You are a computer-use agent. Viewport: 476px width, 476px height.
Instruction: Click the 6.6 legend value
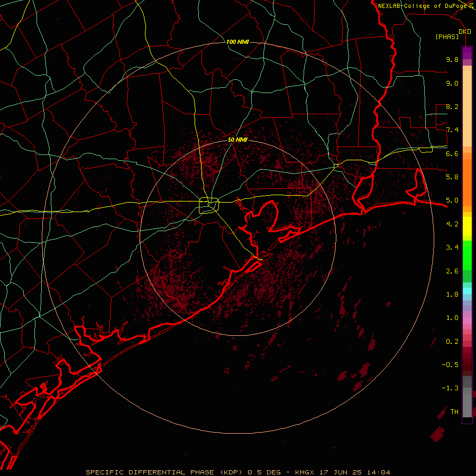tap(452, 153)
